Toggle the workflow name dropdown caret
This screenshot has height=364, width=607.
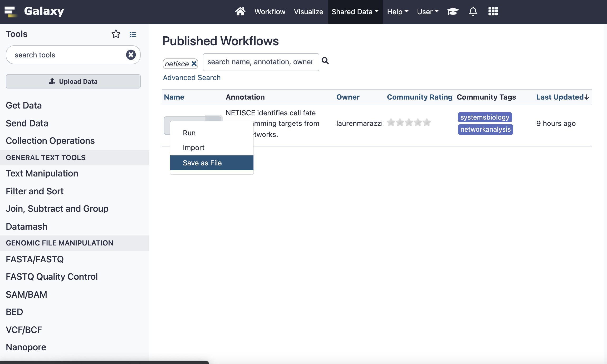click(x=214, y=118)
